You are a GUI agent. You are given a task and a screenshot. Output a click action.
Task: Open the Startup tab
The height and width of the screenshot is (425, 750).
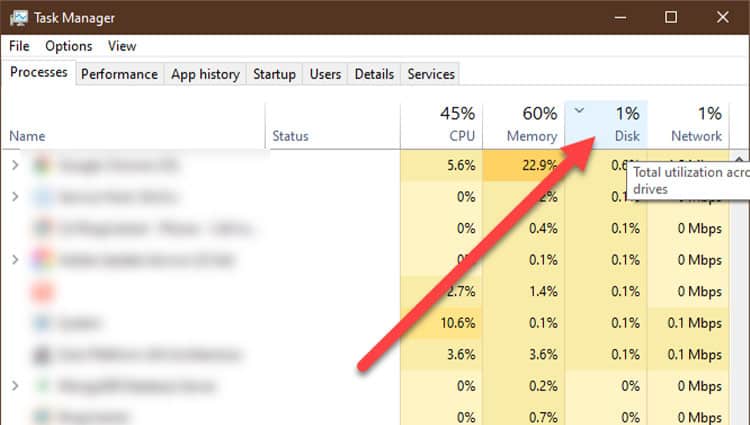[274, 74]
